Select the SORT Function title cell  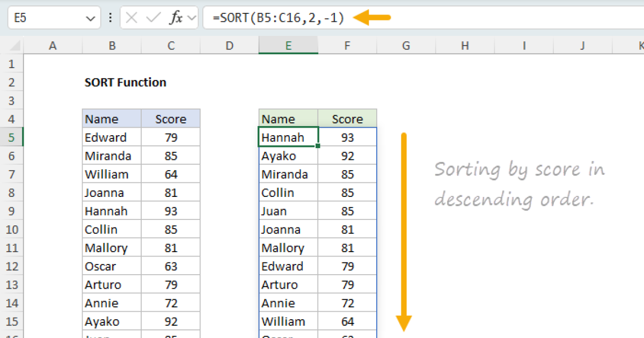(x=126, y=82)
